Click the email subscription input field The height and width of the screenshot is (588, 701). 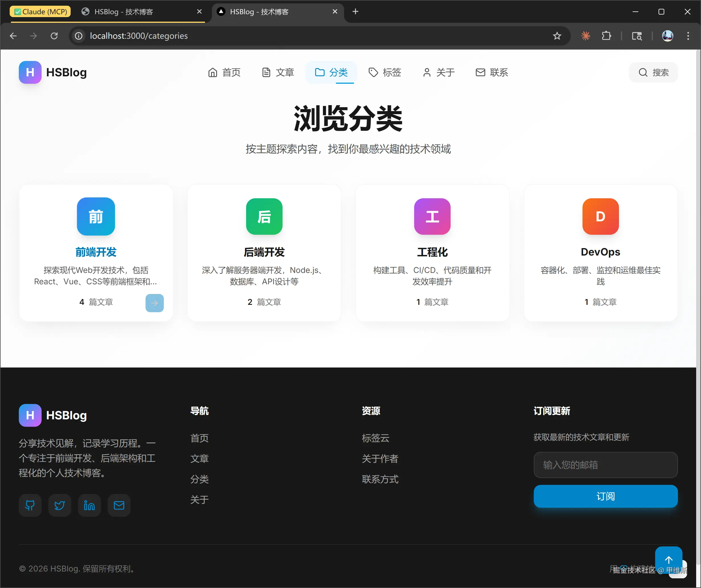(605, 465)
